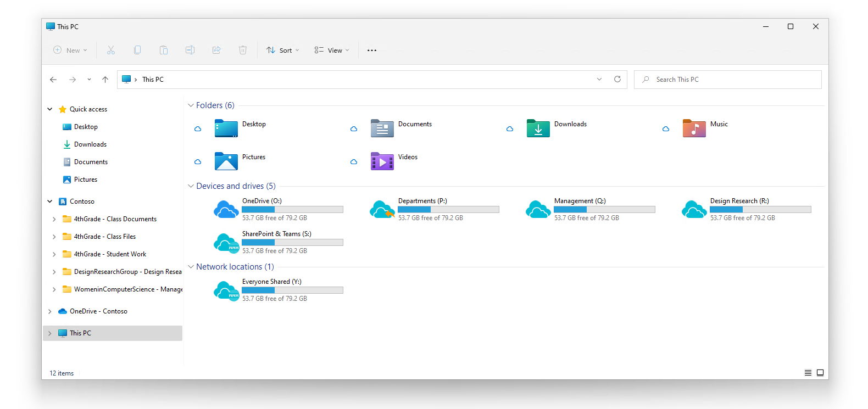
Task: Select the OneDrive (O:) drive icon
Action: 226,209
